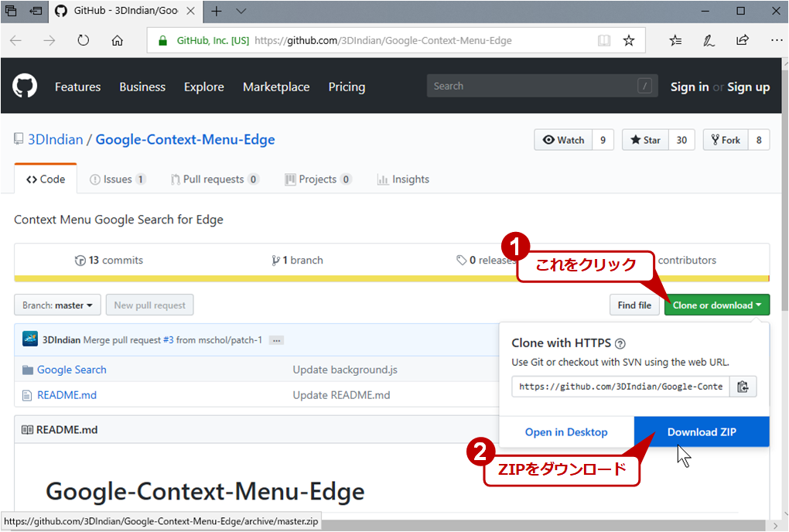Click the Make a Web Note pen icon

point(708,39)
